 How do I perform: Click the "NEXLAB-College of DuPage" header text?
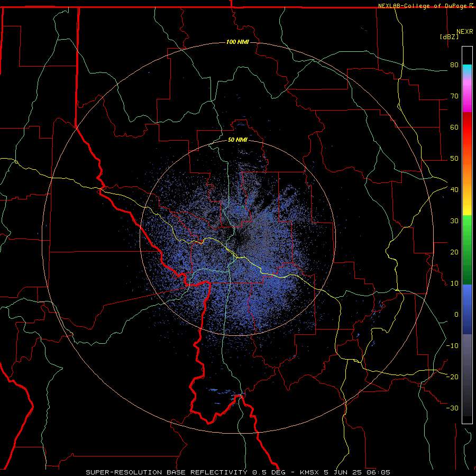tap(423, 6)
